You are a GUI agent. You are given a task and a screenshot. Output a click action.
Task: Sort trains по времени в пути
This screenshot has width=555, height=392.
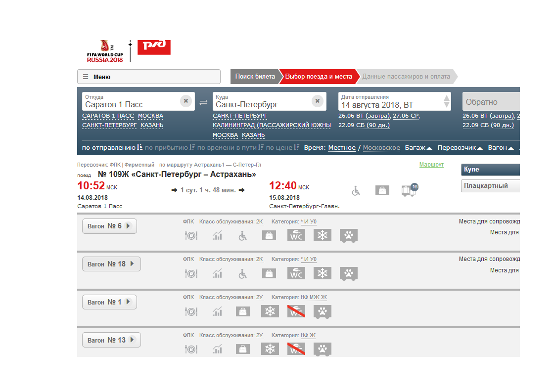pyautogui.click(x=230, y=147)
